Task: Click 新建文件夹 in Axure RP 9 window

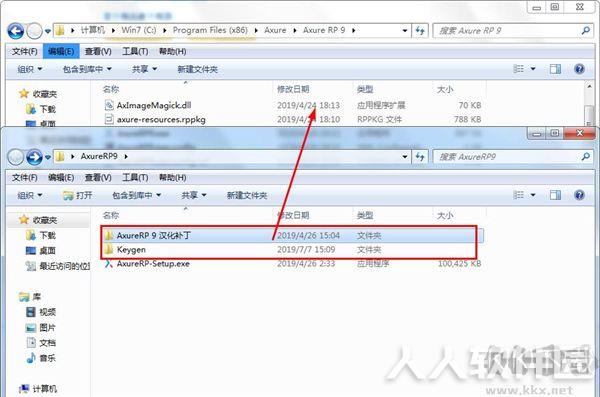Action: point(197,69)
